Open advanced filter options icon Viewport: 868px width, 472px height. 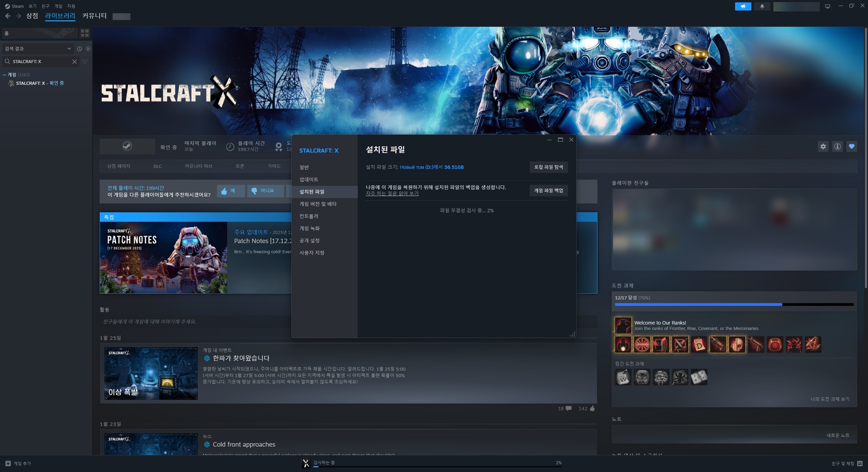tap(85, 62)
